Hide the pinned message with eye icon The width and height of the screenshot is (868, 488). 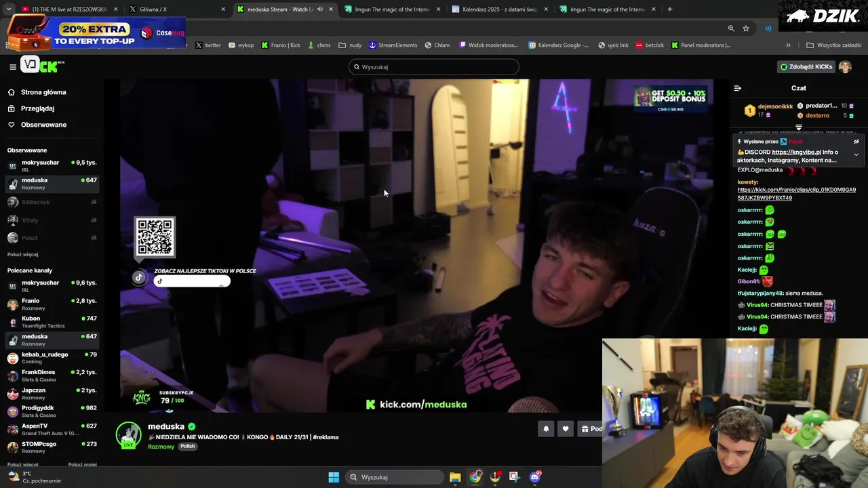pos(856,142)
